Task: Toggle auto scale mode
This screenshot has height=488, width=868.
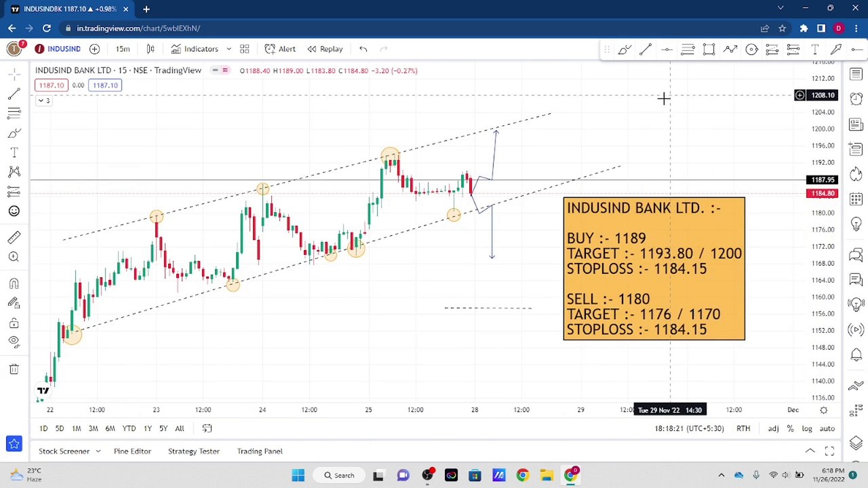Action: tap(827, 428)
